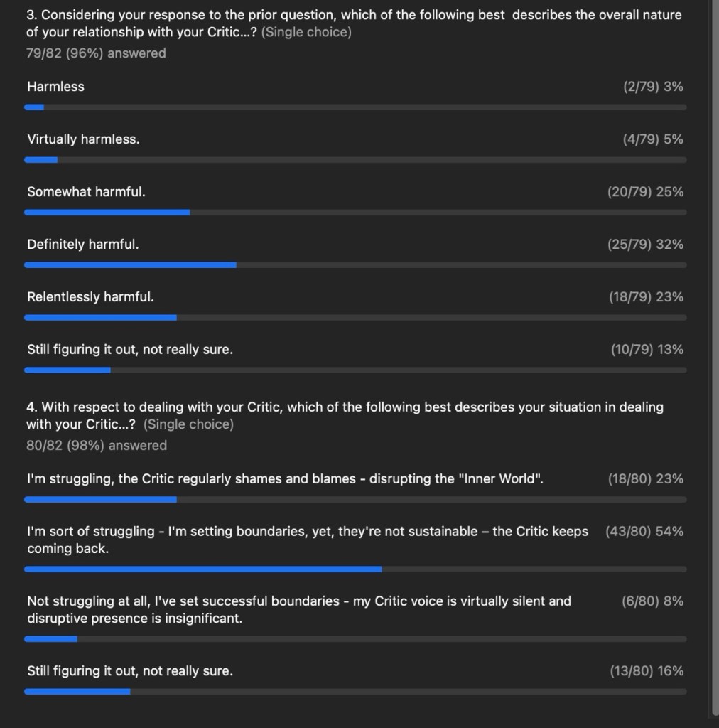Click the '80/82 (98%) answered' text
Screen dimensions: 719x728
pos(97,446)
